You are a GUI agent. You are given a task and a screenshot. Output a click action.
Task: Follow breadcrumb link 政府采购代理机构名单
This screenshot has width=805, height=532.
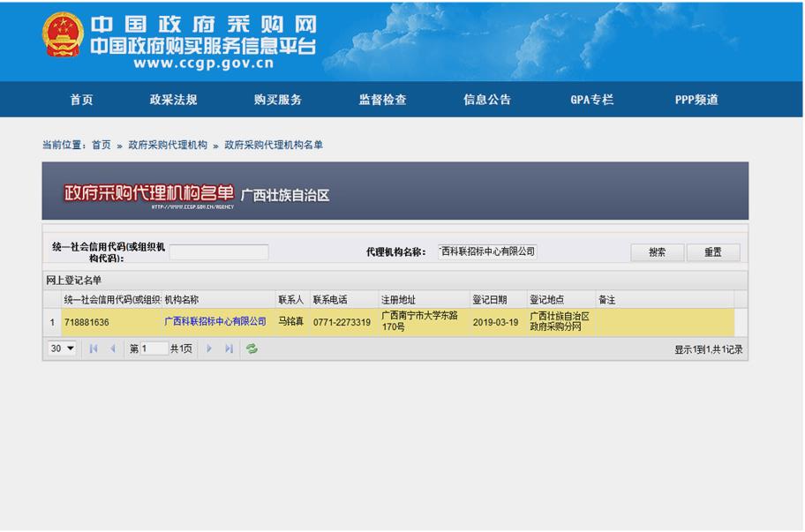pos(274,146)
